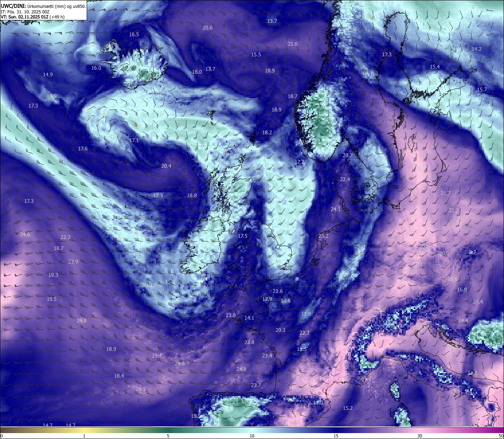Screen dimensions: 504x439
Task: Click the map value 12.9
Action: (267, 299)
